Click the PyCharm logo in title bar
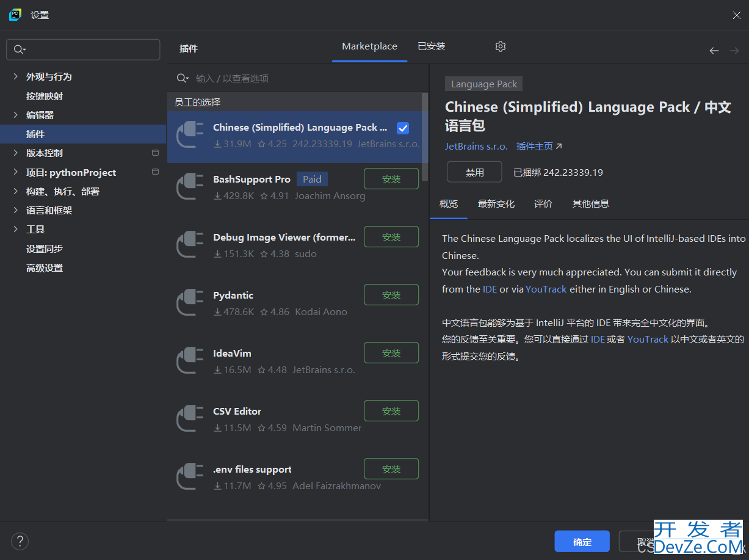749x560 pixels. coord(15,15)
